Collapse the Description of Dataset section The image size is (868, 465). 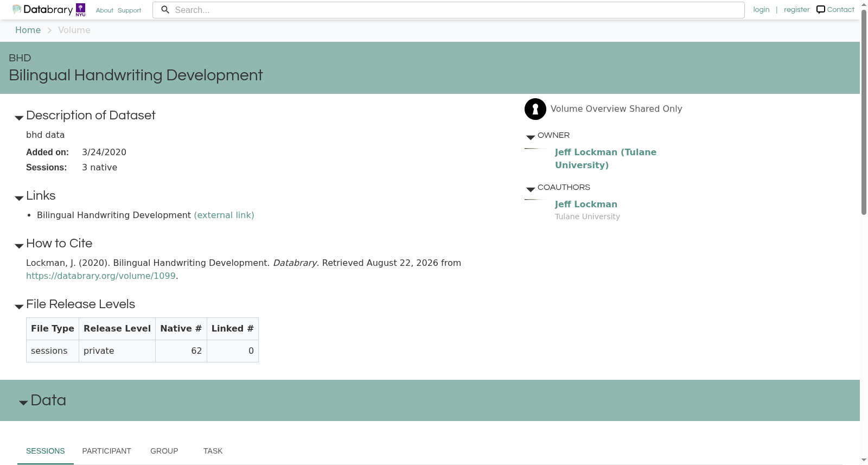(19, 118)
